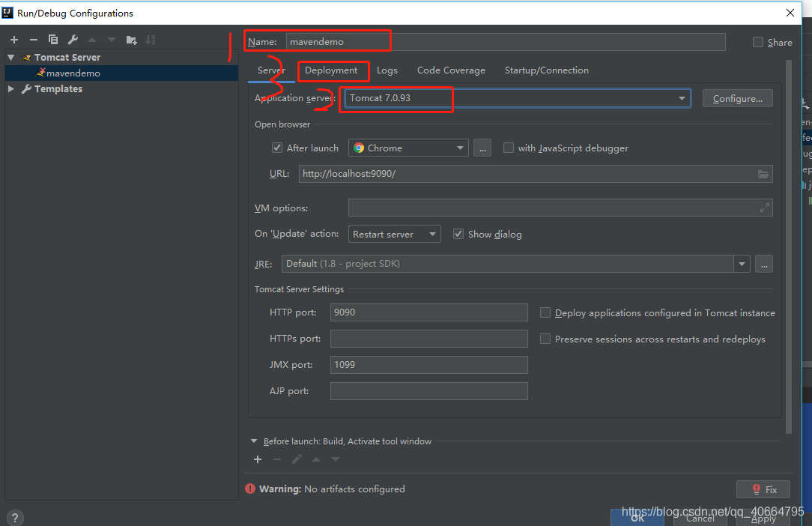Toggle the Share checkbox

pyautogui.click(x=757, y=42)
